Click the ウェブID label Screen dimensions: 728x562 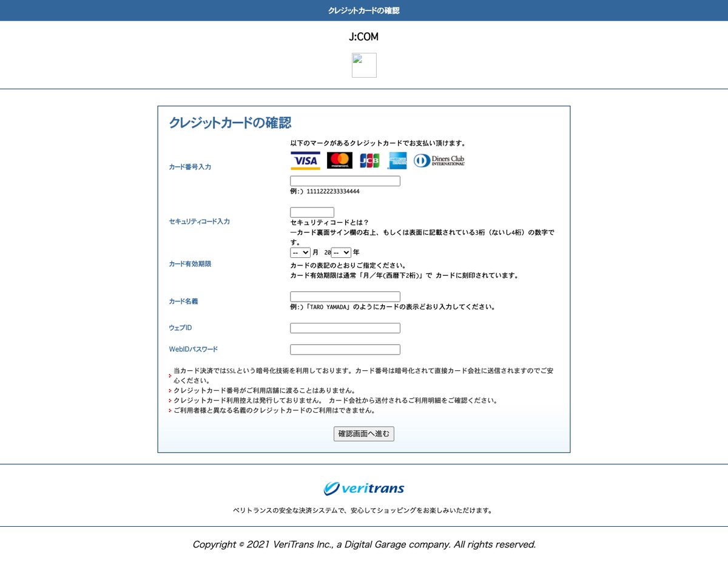point(180,328)
